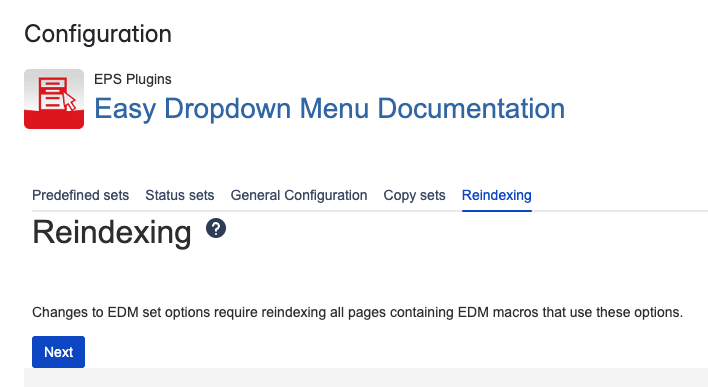708x387 pixels.
Task: Click the EDM reindexing description text
Action: 357,312
